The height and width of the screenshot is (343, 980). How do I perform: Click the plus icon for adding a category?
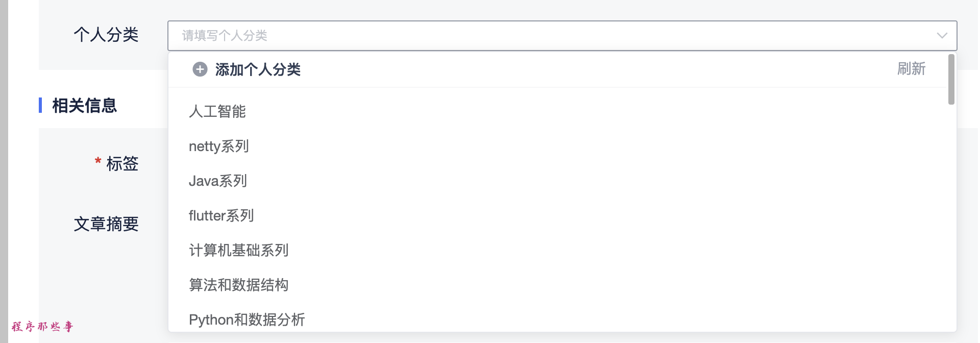pyautogui.click(x=200, y=69)
